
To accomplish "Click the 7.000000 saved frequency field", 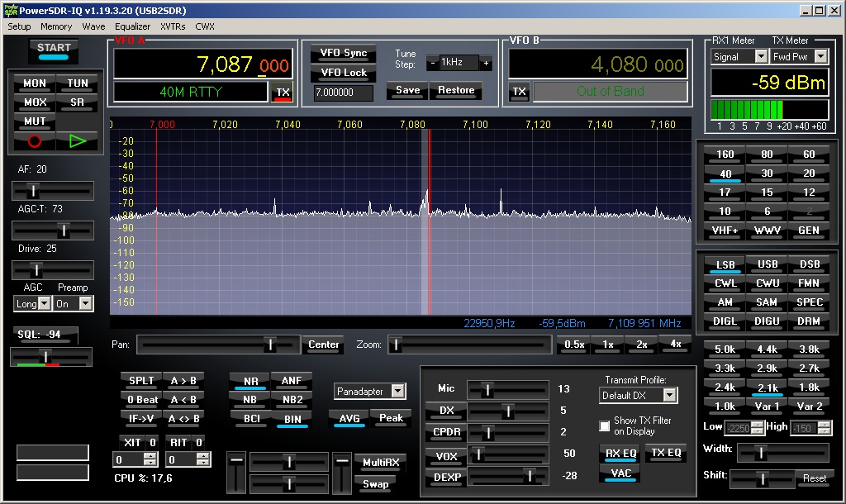I will tap(343, 93).
